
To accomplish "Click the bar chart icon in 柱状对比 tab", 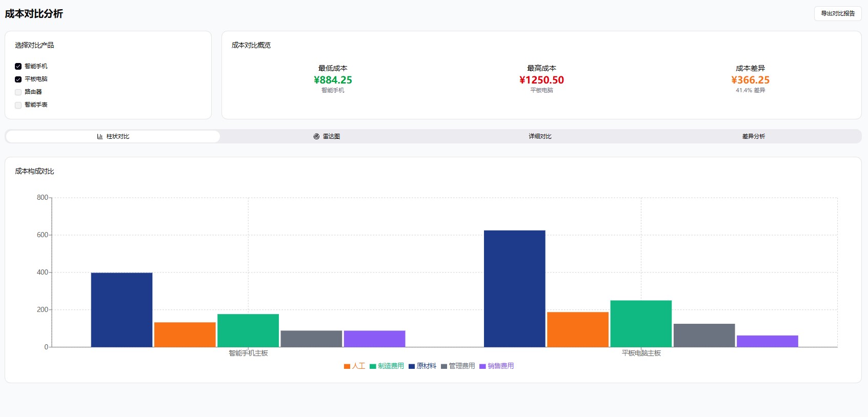I will click(100, 136).
